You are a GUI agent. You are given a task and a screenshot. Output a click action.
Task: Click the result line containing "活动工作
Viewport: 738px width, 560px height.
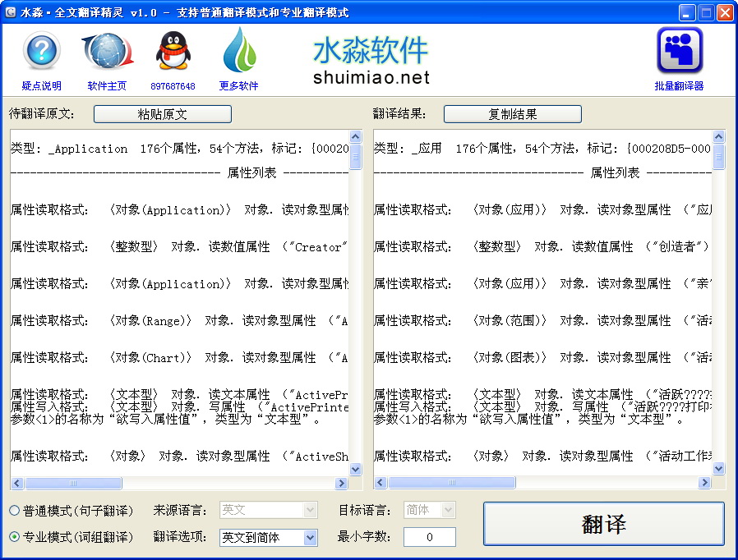pos(542,456)
